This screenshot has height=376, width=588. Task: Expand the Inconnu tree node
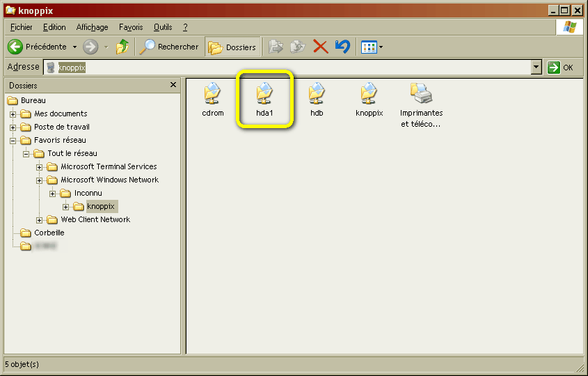pos(52,194)
